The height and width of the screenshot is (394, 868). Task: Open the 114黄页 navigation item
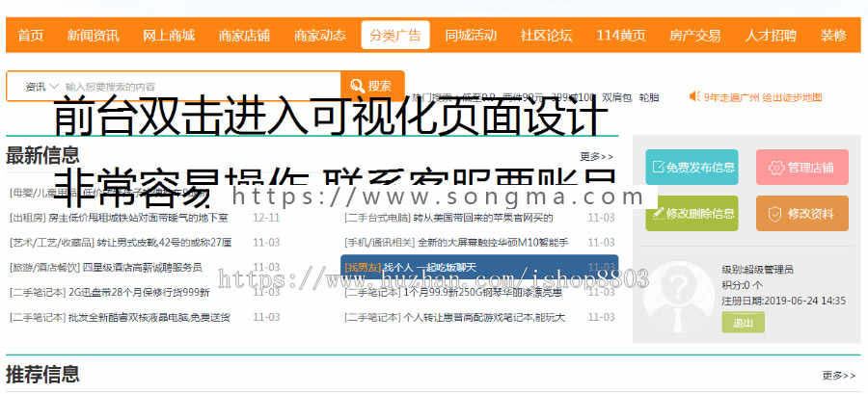(621, 36)
